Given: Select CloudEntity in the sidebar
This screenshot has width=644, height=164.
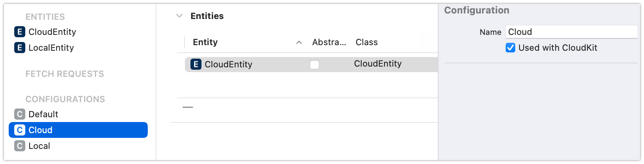Looking at the screenshot, I should [52, 32].
